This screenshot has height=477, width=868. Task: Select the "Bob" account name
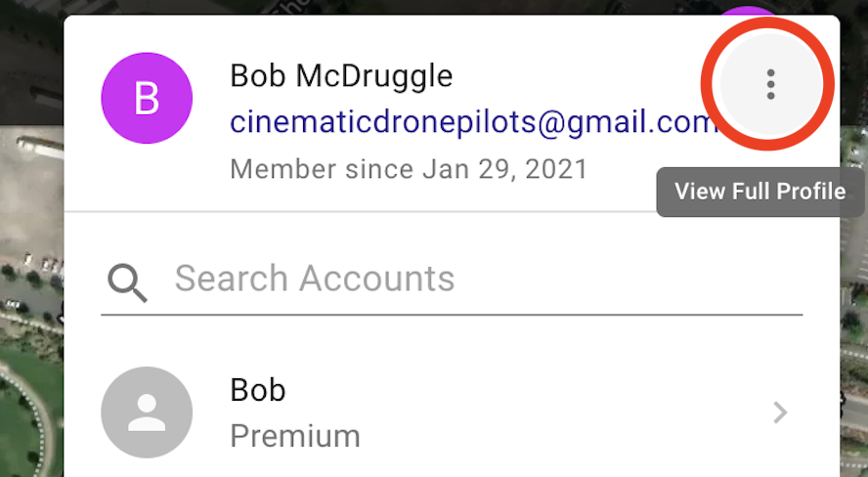pyautogui.click(x=258, y=390)
